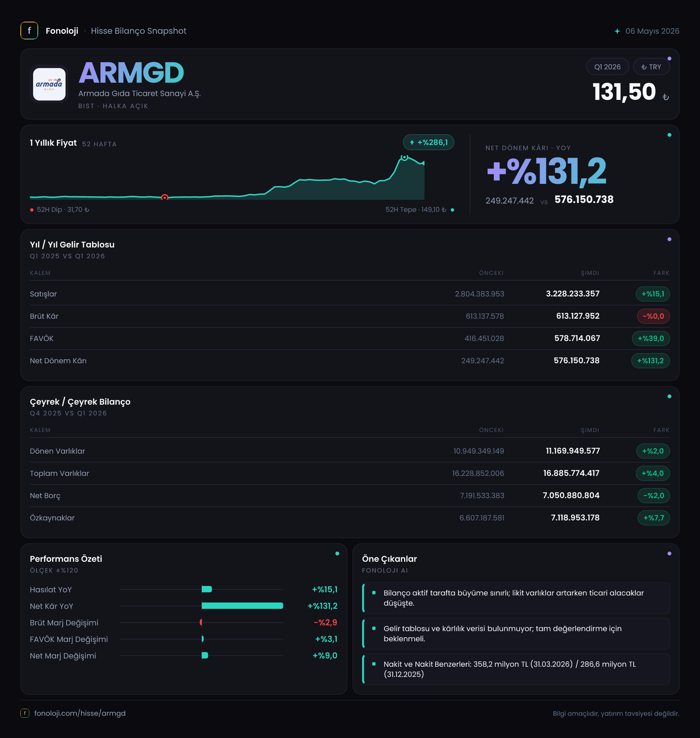Select the TRY currency pill
The width and height of the screenshot is (700, 738).
tap(651, 67)
